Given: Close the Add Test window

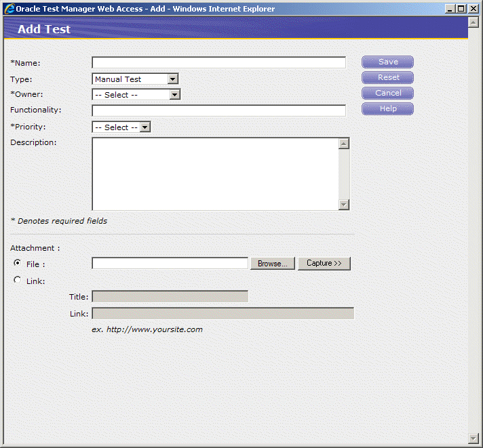Looking at the screenshot, I should coord(473,9).
